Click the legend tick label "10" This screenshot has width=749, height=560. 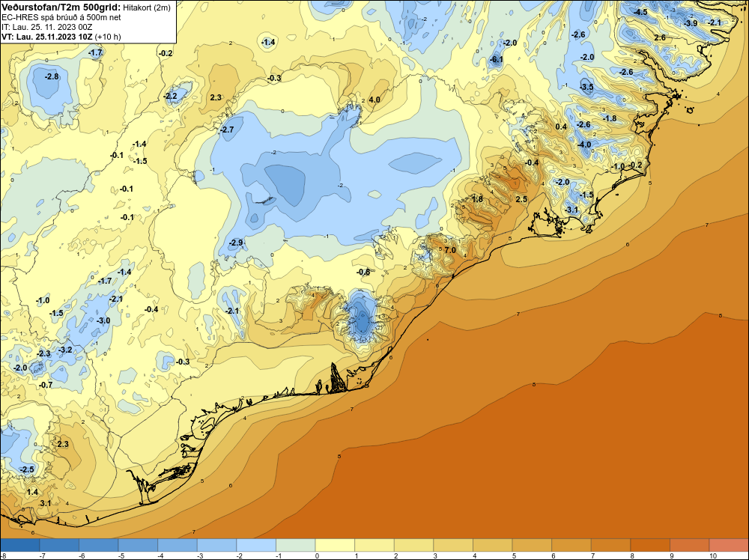pos(713,556)
